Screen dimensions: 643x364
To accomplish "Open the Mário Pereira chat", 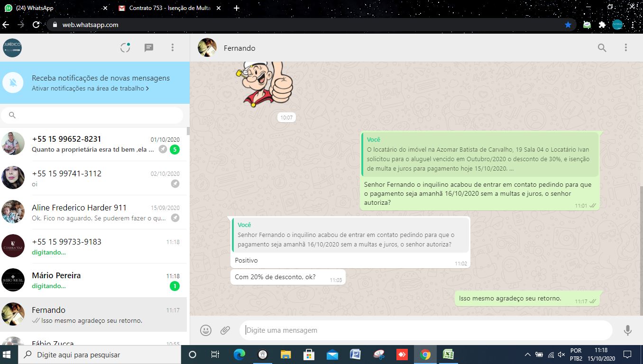I will coord(95,281).
